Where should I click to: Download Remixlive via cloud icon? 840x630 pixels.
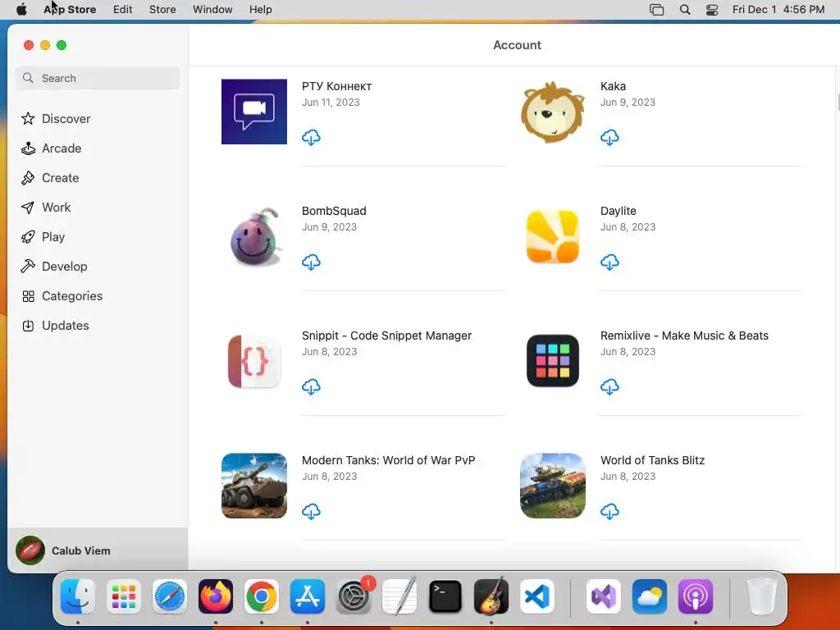[609, 387]
